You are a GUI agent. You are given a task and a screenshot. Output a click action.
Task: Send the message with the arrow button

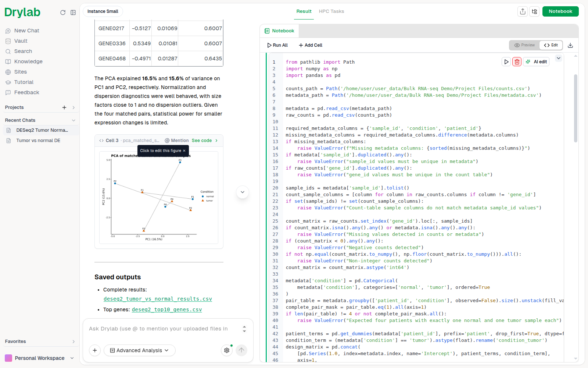(x=241, y=350)
